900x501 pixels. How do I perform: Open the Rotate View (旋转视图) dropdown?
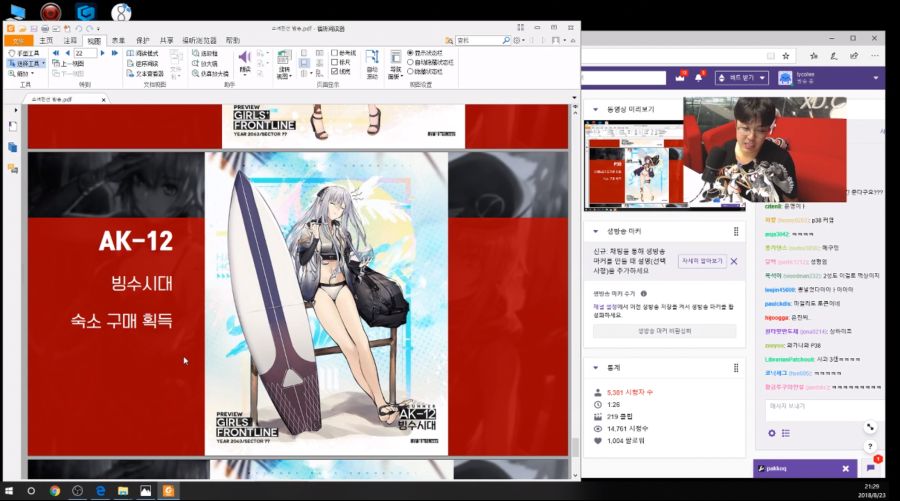(x=284, y=64)
